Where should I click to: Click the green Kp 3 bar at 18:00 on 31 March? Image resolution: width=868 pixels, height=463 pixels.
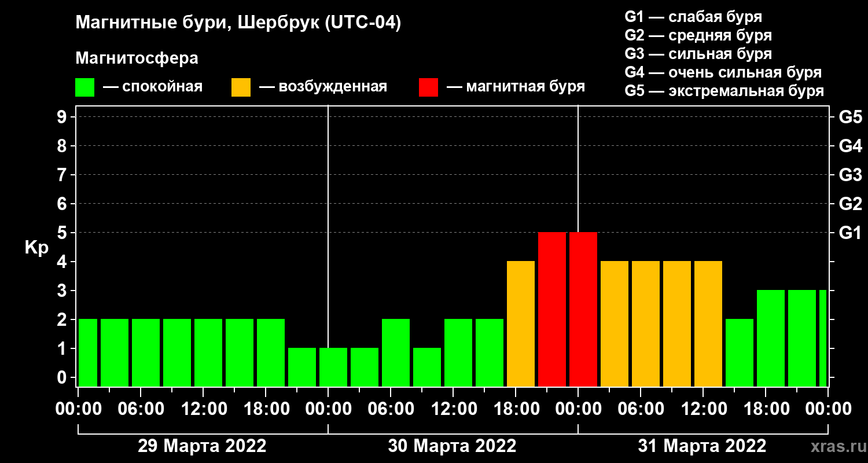[x=771, y=338]
